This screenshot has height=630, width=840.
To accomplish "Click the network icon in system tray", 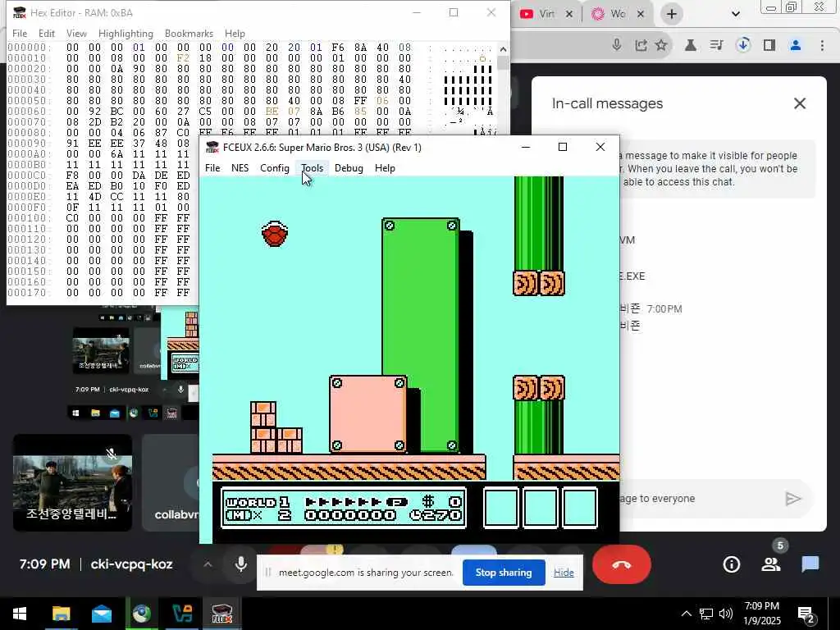I will pos(706,614).
